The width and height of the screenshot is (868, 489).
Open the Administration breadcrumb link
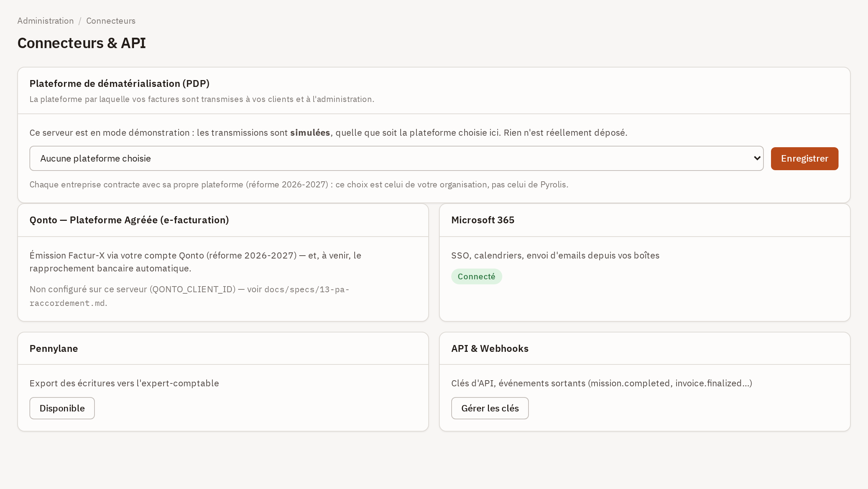coord(46,21)
